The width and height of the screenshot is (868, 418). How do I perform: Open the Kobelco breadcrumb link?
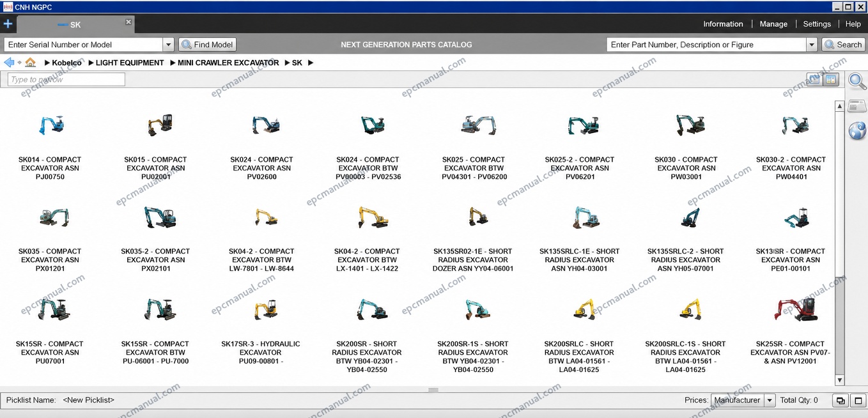66,63
